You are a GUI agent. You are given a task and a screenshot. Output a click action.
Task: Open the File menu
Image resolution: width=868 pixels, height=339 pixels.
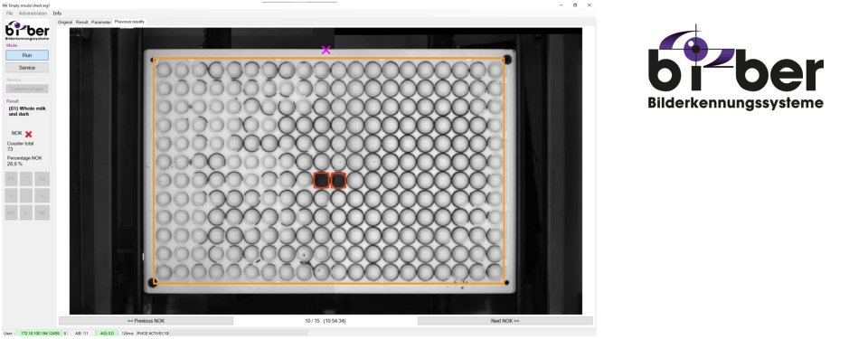tap(9, 13)
